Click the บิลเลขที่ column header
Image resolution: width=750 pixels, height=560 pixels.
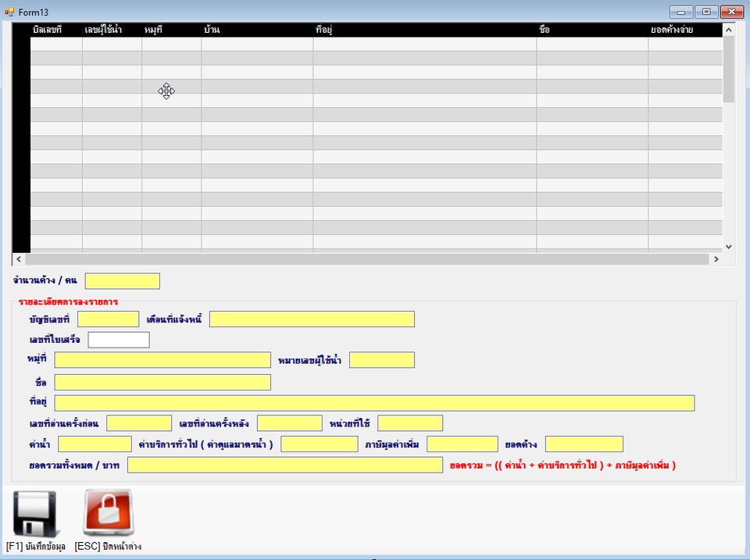click(48, 29)
